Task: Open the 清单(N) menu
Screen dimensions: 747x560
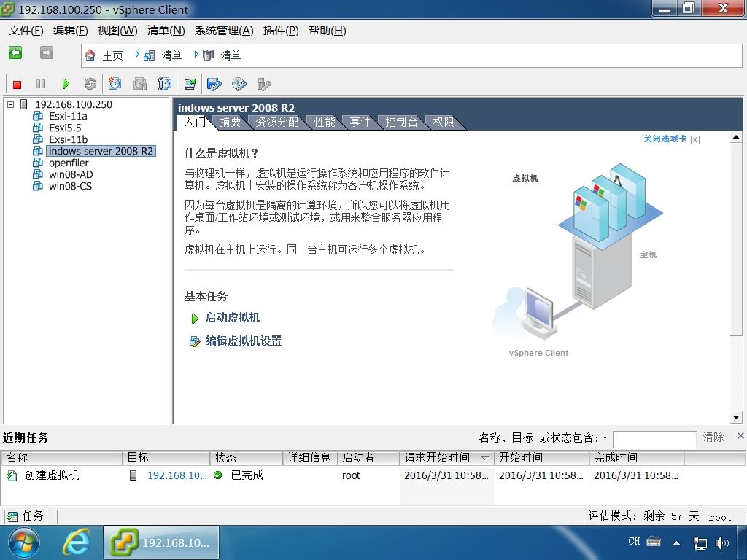Action: 166,31
